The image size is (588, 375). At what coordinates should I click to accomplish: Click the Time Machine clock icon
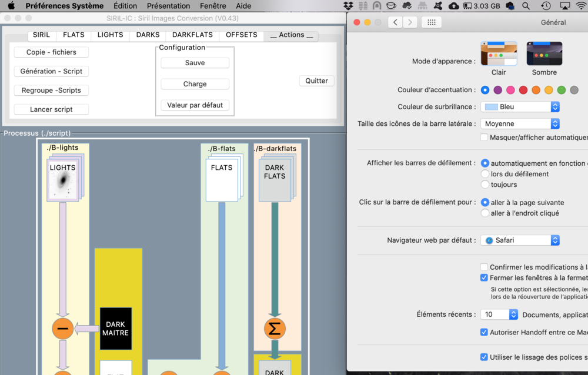point(546,6)
